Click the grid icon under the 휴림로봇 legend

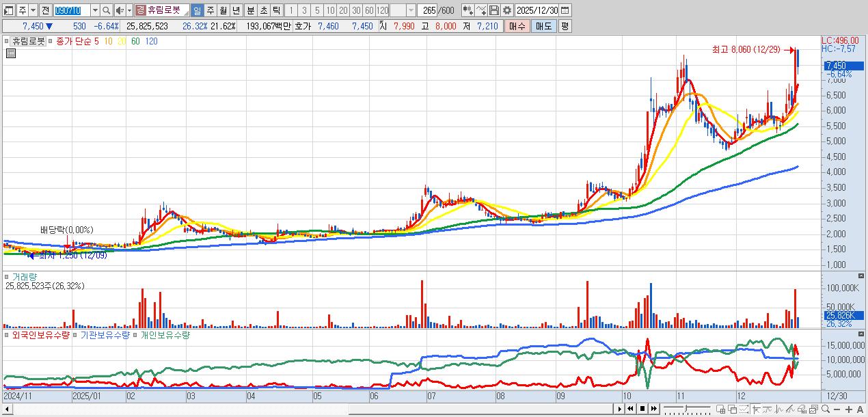pos(10,52)
